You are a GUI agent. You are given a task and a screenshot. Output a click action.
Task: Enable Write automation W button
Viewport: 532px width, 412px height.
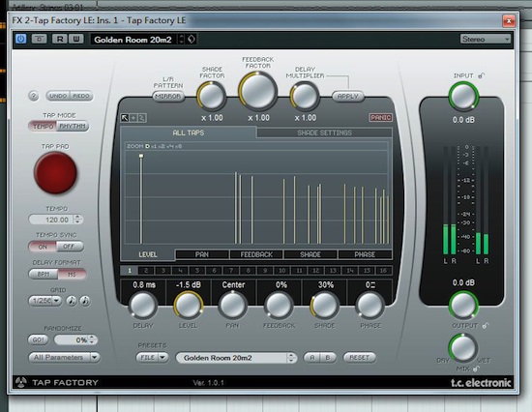(x=76, y=39)
